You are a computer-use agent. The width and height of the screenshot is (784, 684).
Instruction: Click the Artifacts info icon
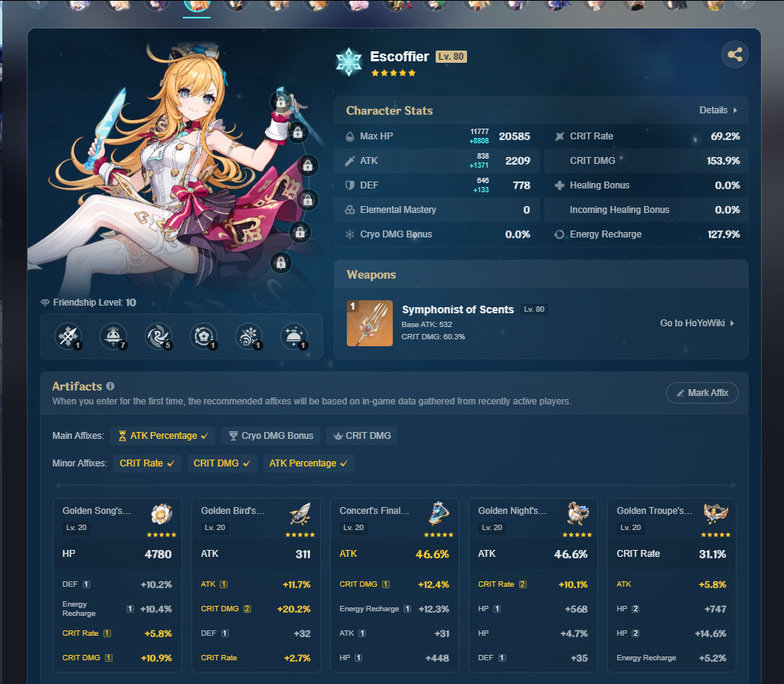(110, 386)
